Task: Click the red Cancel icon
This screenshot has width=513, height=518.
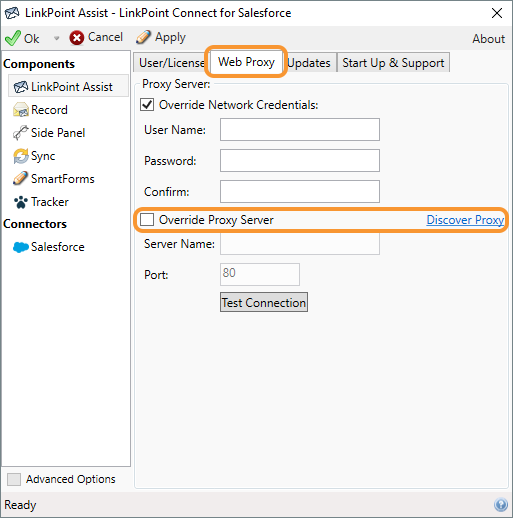Action: pos(77,38)
